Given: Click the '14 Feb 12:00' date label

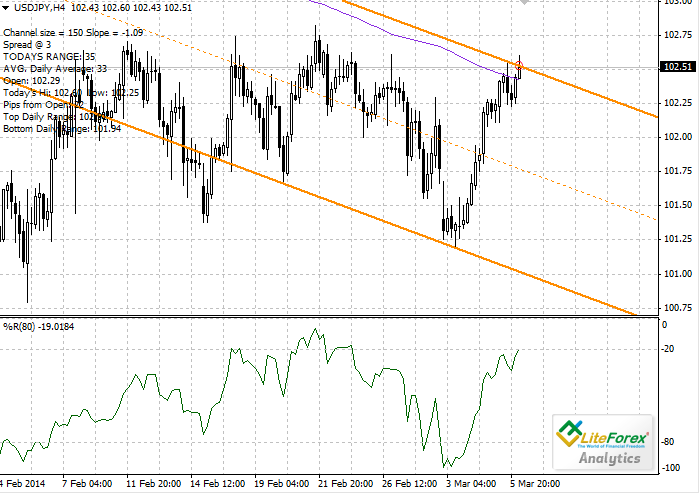Looking at the screenshot, I should click(218, 484).
